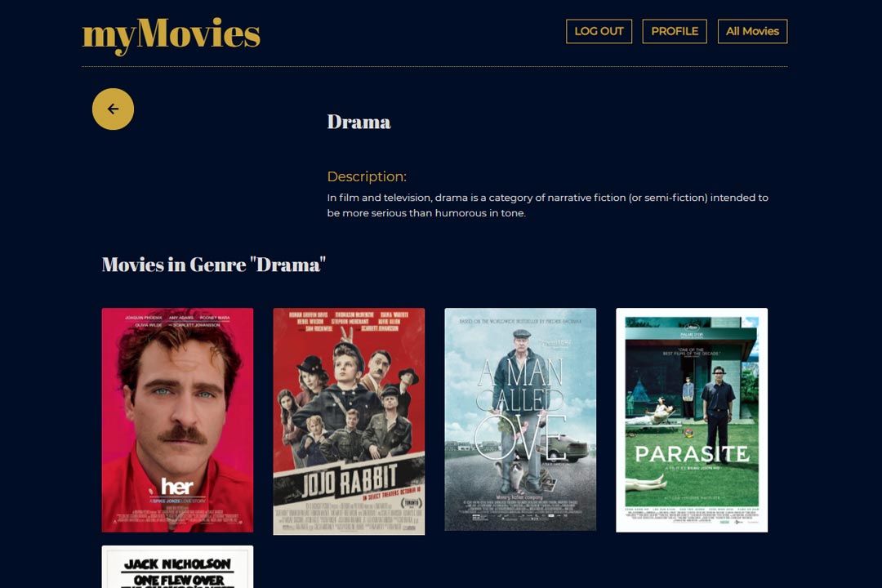Viewport: 882px width, 588px height.
Task: Open the Her movie poster
Action: [177, 420]
